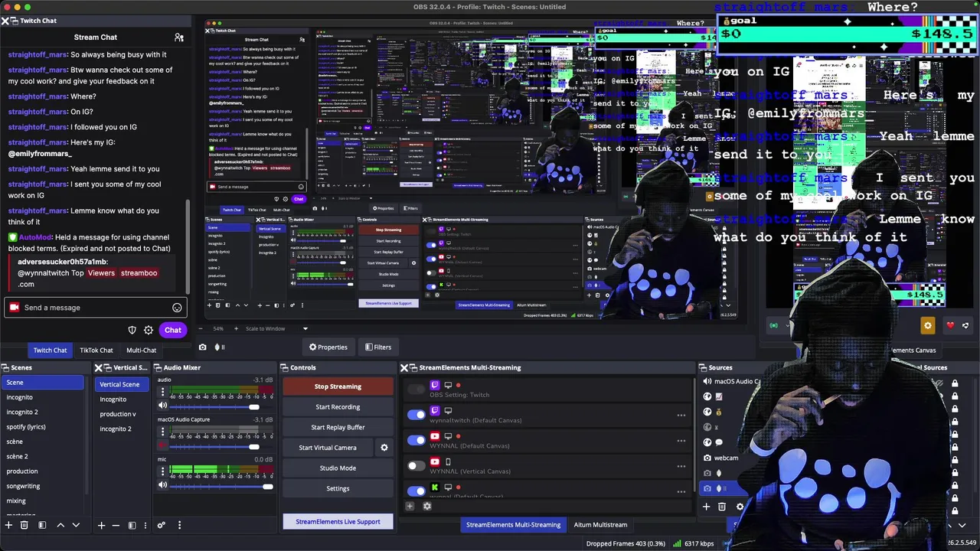
Task: Remove vertical scene with the minus icon
Action: tap(116, 525)
